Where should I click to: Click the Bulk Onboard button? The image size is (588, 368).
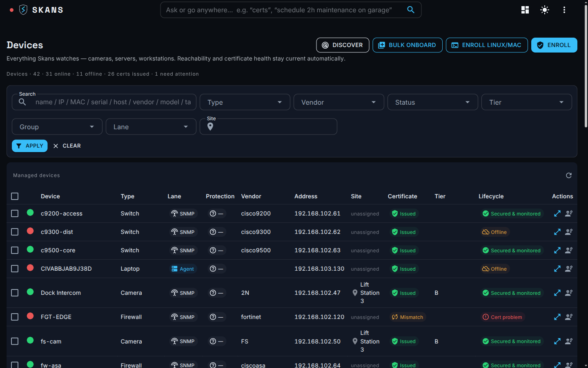tap(408, 45)
